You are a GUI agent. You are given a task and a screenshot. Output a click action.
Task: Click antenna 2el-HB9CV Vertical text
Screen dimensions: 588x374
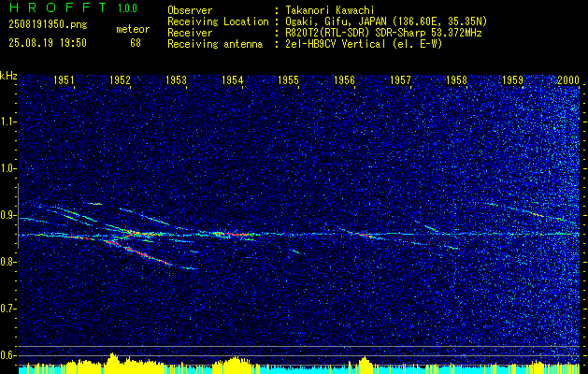coord(364,44)
